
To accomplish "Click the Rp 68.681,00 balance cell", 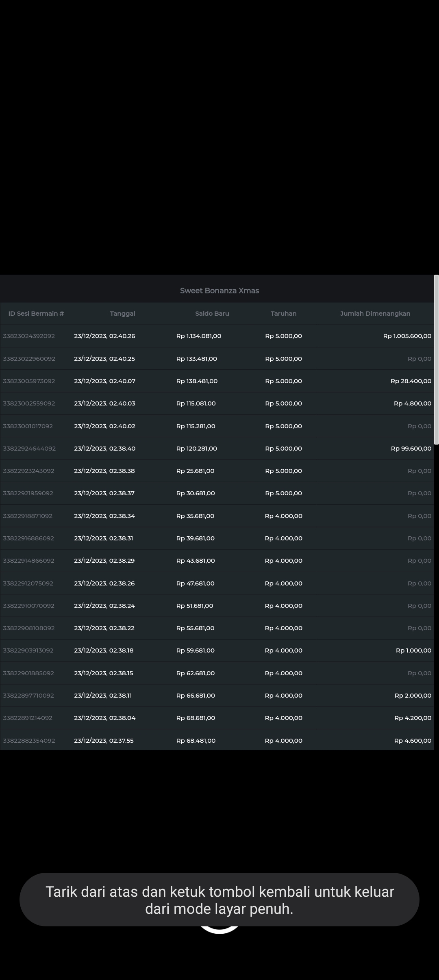I will point(196,718).
